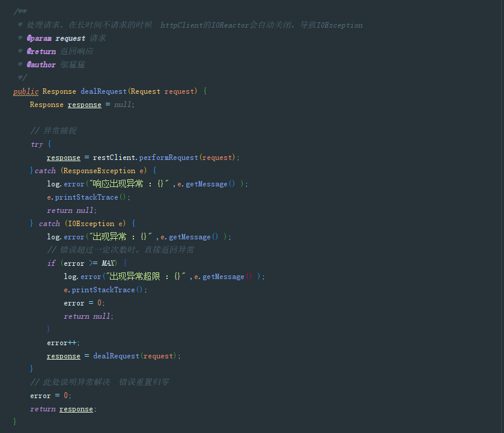
Task: Click the 此处说明异常解决 comment line
Action: [100, 382]
